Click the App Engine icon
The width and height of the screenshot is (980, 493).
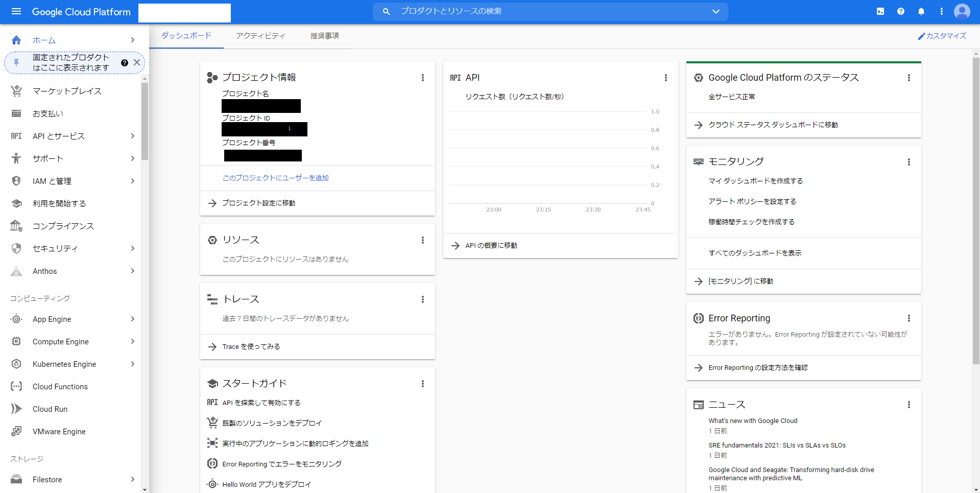click(x=16, y=319)
